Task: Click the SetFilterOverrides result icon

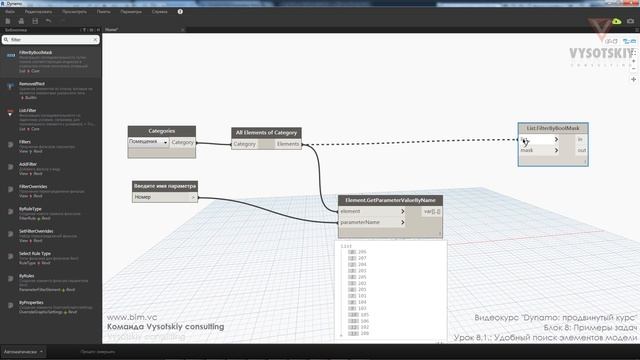Action: tap(10, 234)
